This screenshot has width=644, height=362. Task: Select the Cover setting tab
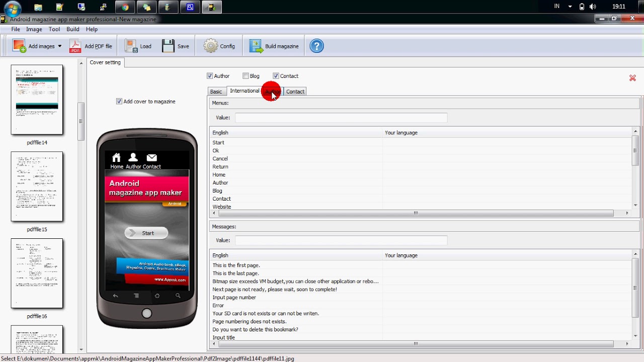(x=105, y=62)
